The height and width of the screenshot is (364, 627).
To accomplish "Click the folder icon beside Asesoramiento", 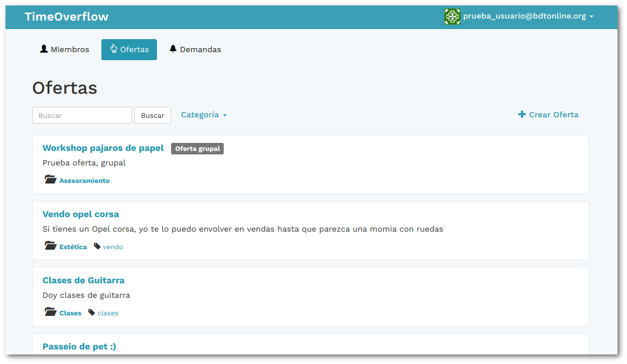I will [50, 179].
